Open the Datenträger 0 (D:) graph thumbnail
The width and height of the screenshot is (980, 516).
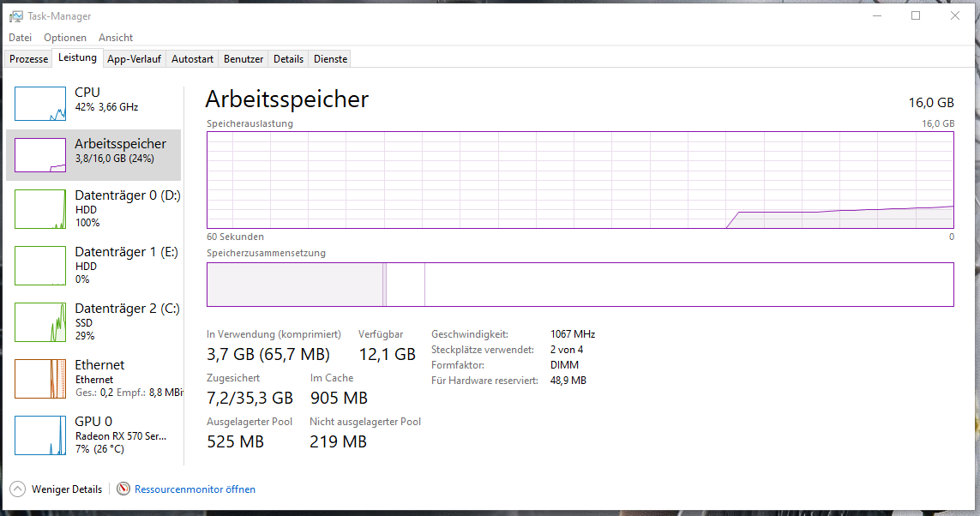(x=40, y=209)
